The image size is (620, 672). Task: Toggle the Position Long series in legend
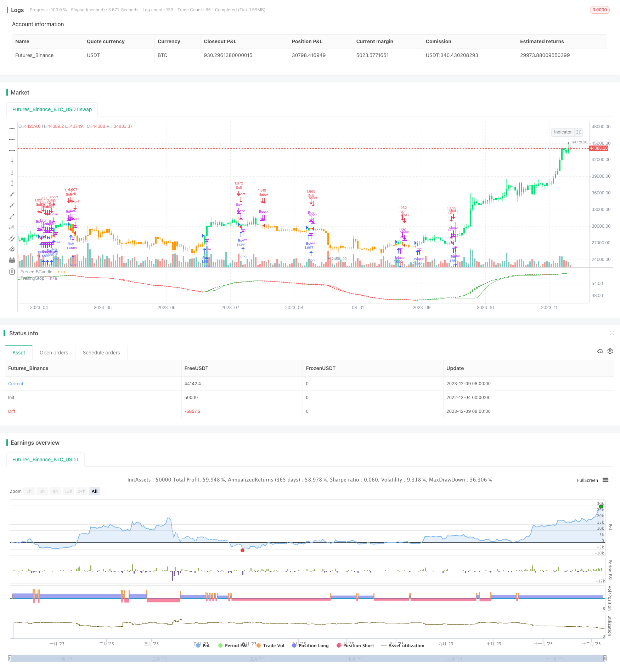pos(310,645)
